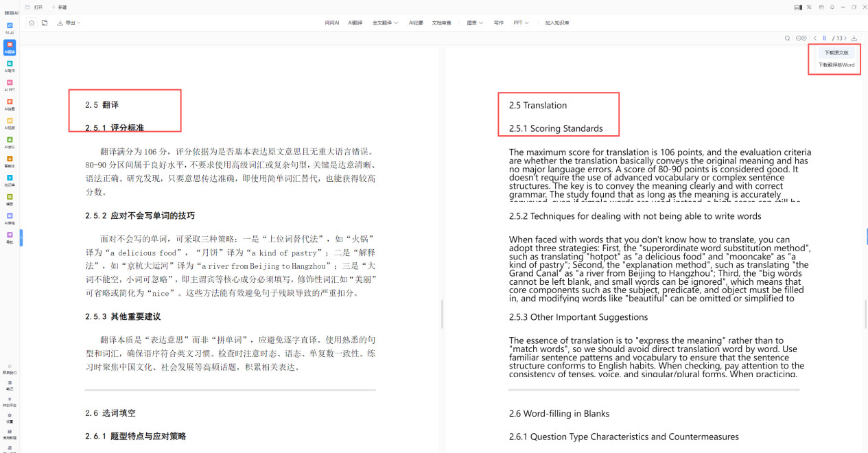Click the notification bell icon in the title bar
868x453 pixels.
(x=832, y=7)
